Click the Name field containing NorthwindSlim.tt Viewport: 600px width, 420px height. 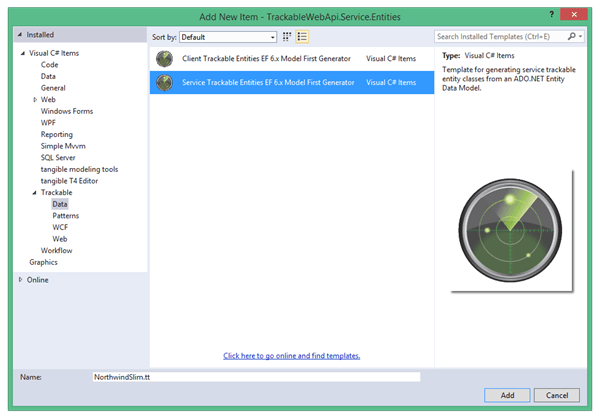[256, 377]
